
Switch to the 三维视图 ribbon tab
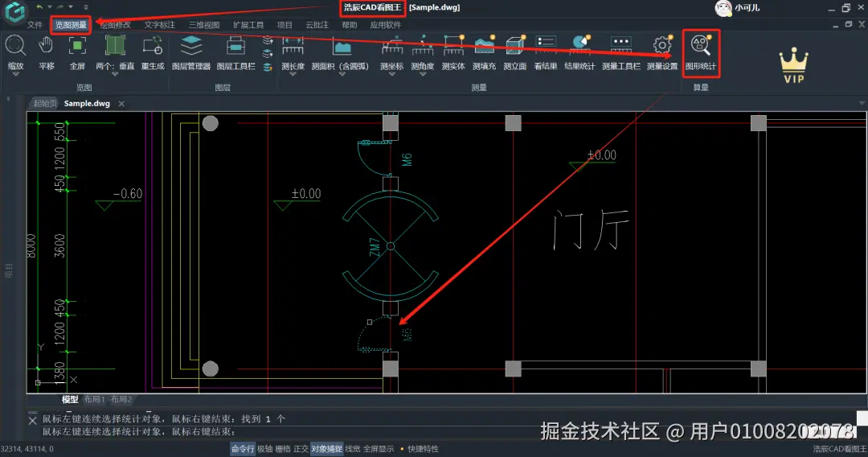pyautogui.click(x=204, y=25)
